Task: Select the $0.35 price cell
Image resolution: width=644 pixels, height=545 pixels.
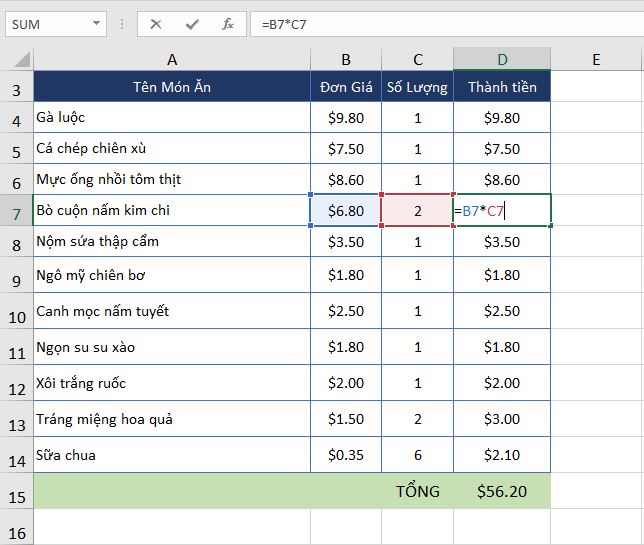Action: [346, 455]
